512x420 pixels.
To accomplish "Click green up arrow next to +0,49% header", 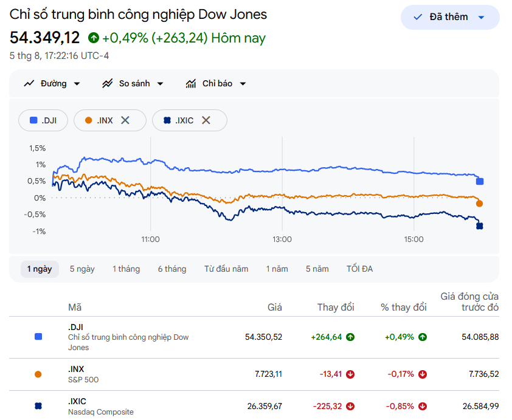I will pyautogui.click(x=94, y=38).
